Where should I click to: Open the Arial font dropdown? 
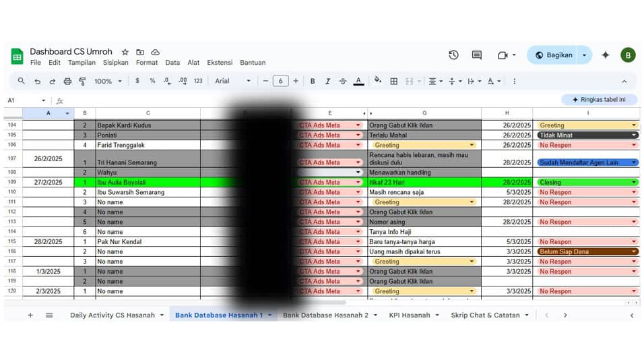pos(232,82)
